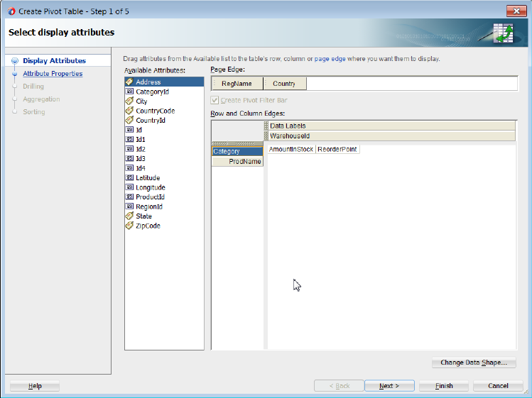Click the Finish button
Viewport: 532px width, 398px height.
click(444, 386)
